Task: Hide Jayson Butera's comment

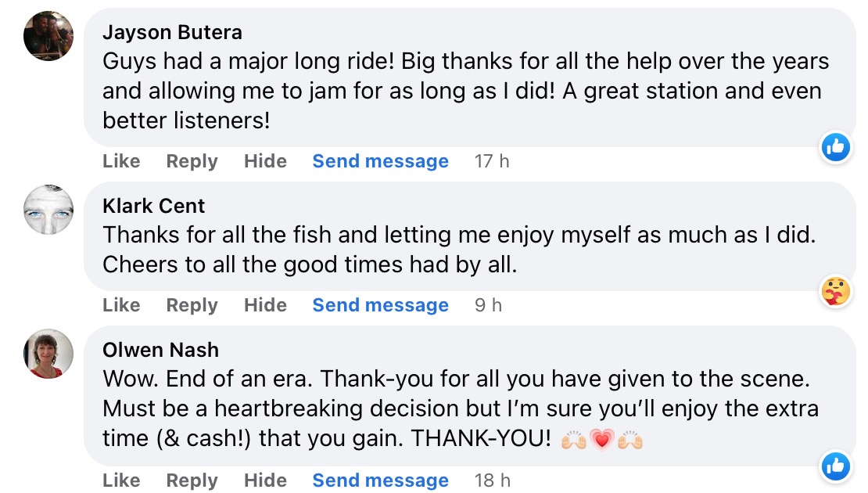Action: pyautogui.click(x=265, y=161)
